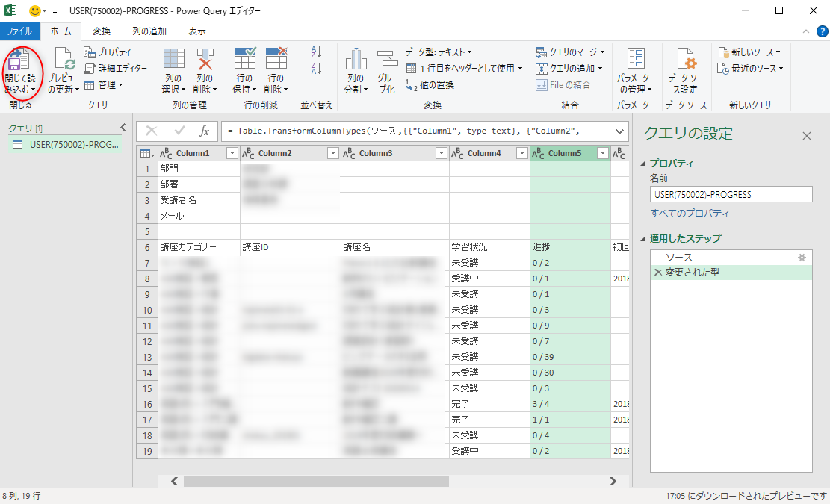Collapse the 適用したステップ section
This screenshot has width=830, height=504.
pos(642,238)
